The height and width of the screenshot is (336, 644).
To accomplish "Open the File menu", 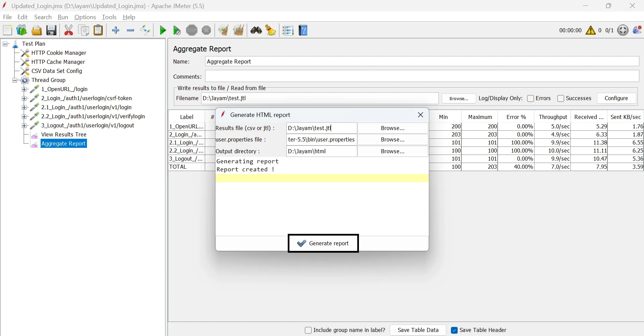I will (x=7, y=17).
